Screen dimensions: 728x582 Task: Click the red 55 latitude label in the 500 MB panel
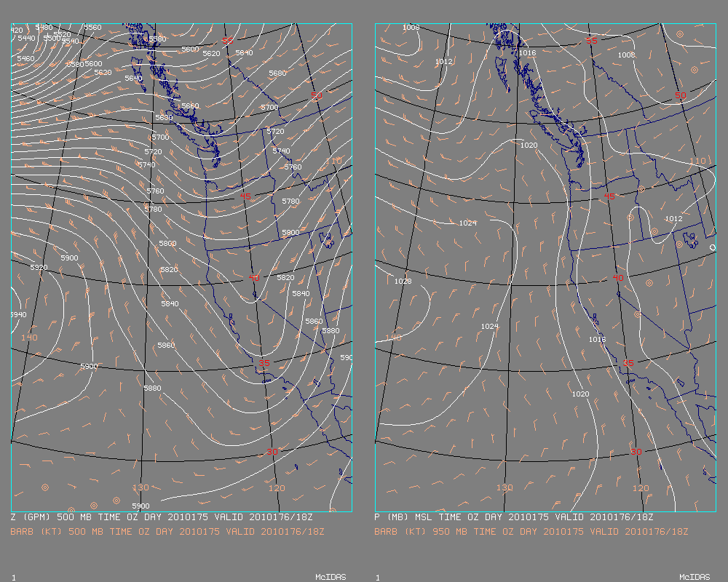227,41
